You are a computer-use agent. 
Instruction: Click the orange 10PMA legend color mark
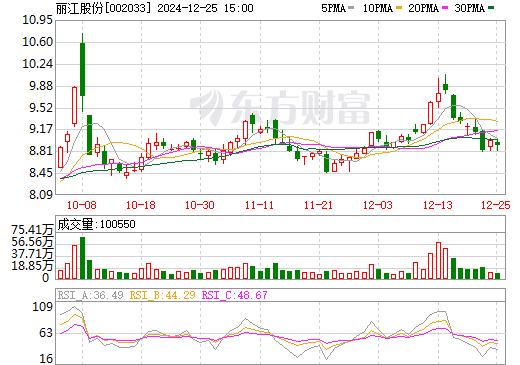(x=399, y=8)
